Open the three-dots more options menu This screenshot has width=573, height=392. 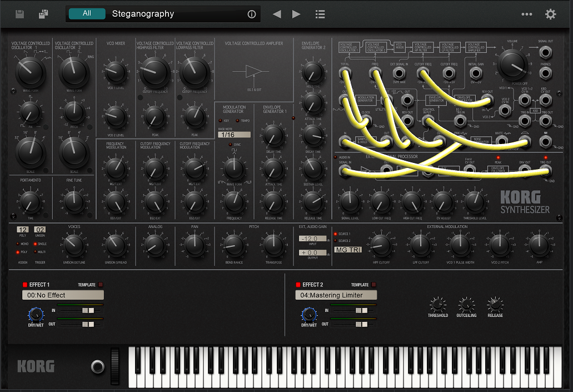coord(526,14)
